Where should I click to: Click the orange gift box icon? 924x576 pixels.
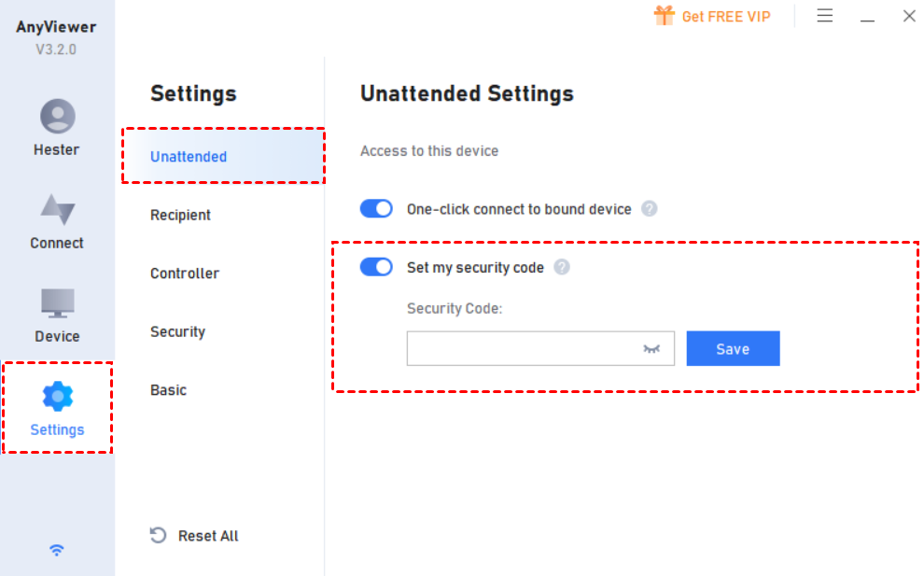(665, 16)
